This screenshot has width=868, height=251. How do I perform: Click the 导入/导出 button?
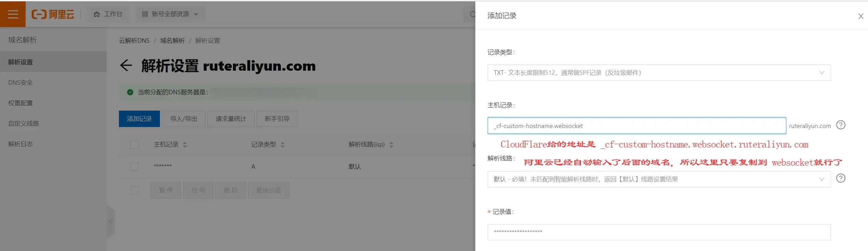(x=184, y=119)
